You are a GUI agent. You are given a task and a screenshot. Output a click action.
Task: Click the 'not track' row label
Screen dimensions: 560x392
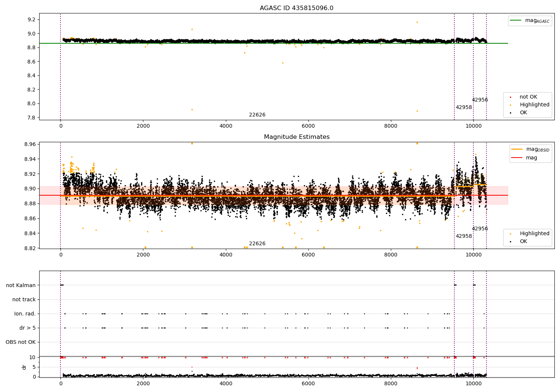(x=24, y=299)
